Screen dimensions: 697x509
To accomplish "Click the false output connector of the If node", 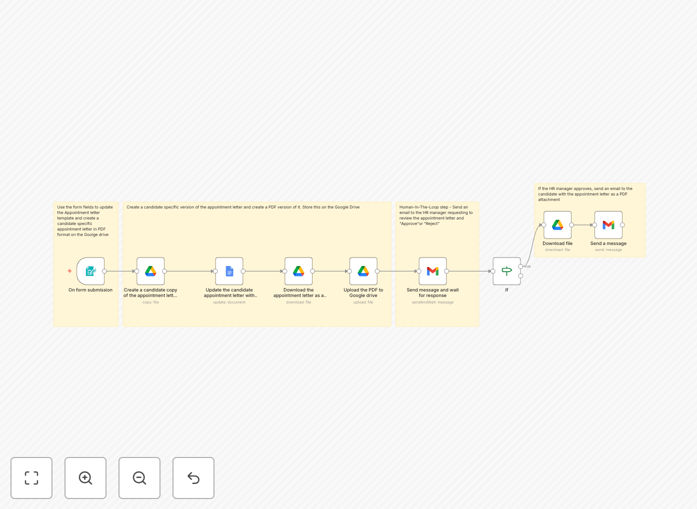I will pyautogui.click(x=521, y=276).
